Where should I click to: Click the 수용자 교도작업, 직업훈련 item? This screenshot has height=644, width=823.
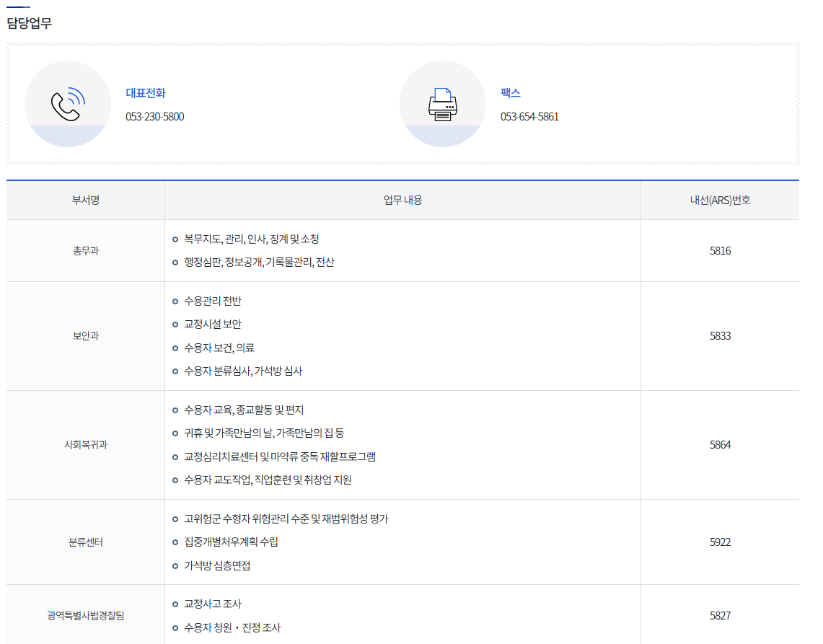coord(268,480)
